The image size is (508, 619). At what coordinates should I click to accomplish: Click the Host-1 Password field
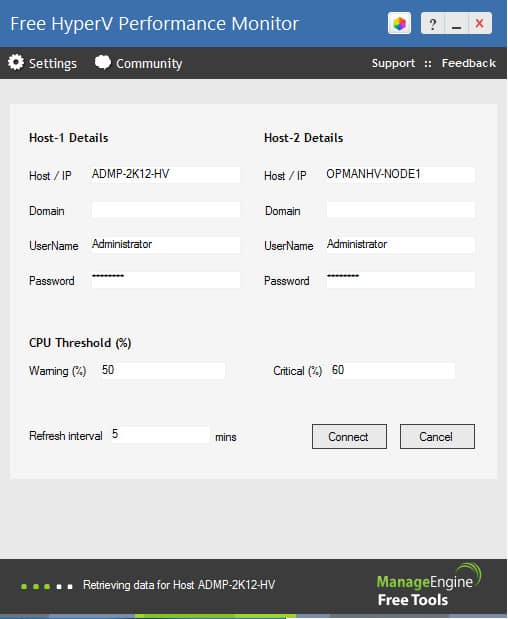tap(165, 279)
